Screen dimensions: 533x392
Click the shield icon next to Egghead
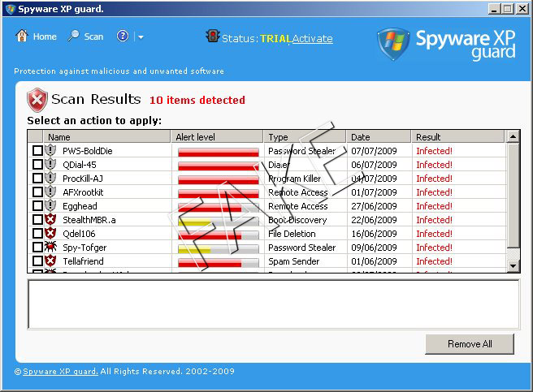click(50, 205)
